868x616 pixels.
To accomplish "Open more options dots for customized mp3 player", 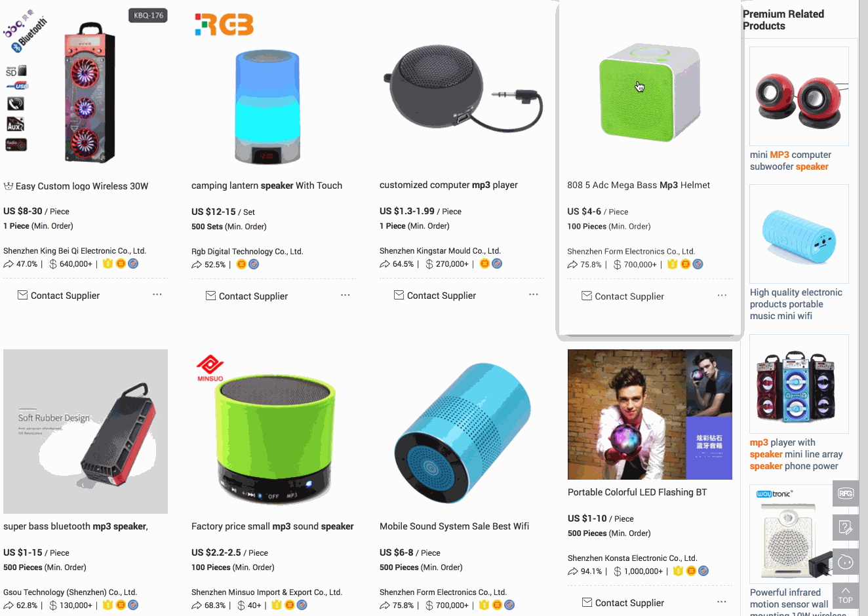I will [534, 294].
